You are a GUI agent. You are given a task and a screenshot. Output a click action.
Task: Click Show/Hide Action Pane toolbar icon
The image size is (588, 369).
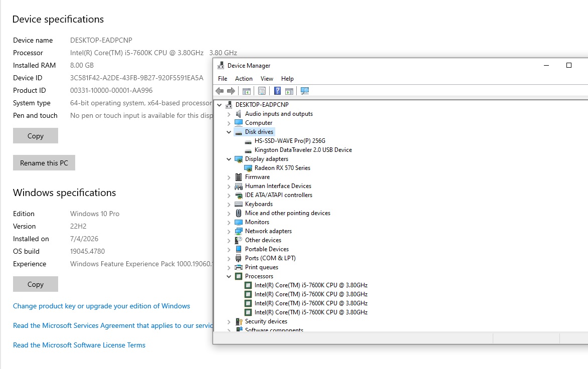click(289, 91)
